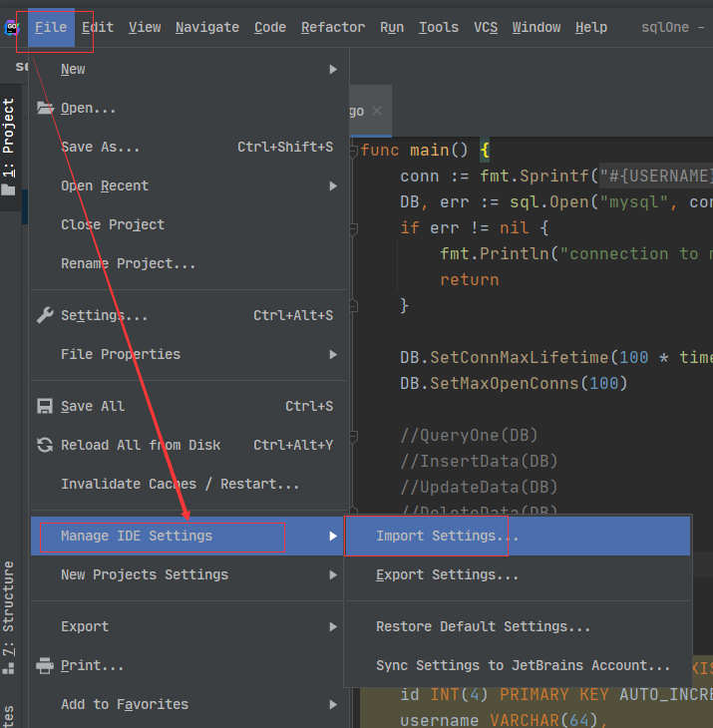Screen dimensions: 713x728
Task: Select the Export menu entry
Action: click(188, 627)
